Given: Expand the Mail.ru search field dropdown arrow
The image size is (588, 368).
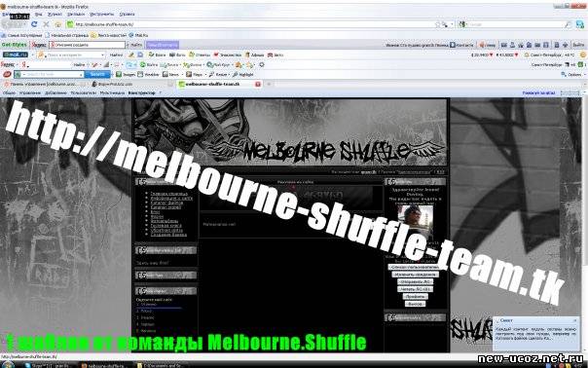Looking at the screenshot, I should pyautogui.click(x=102, y=55).
